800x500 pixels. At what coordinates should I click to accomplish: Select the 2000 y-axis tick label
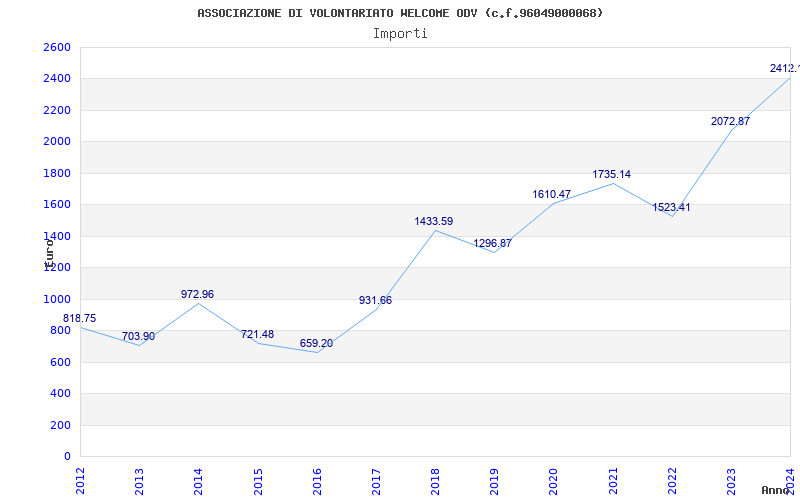(x=57, y=142)
